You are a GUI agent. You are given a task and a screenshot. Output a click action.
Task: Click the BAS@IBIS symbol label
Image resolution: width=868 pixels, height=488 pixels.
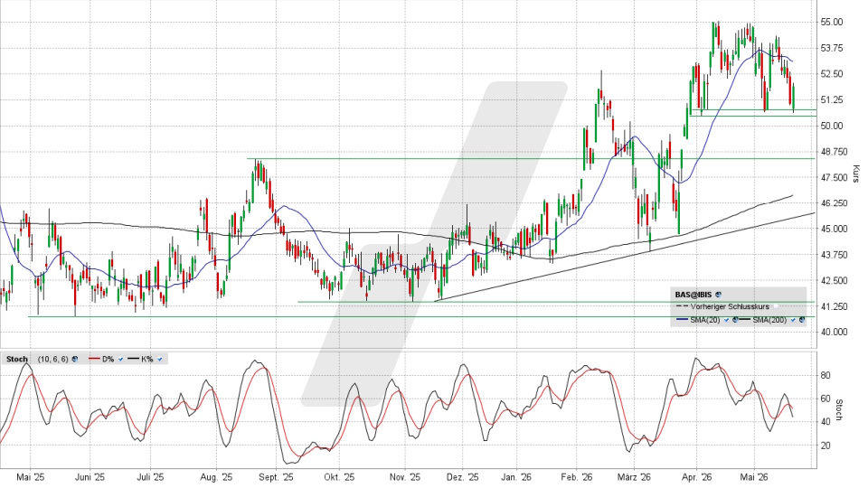693,295
